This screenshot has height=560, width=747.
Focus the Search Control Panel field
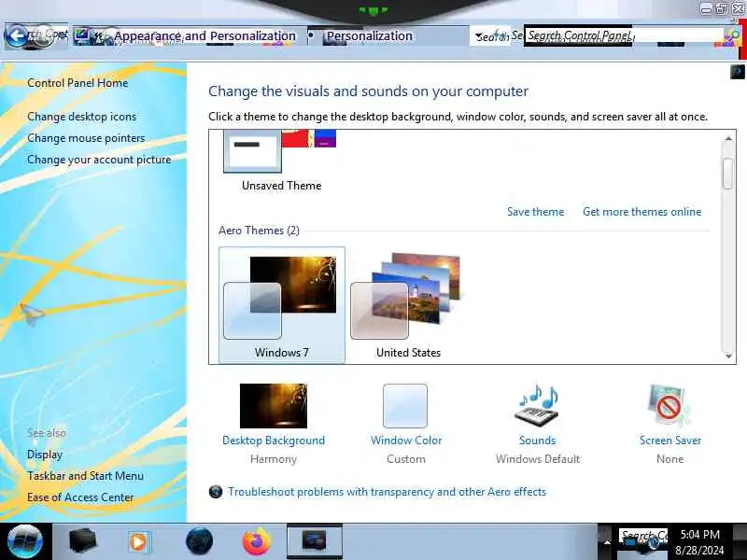tap(624, 35)
